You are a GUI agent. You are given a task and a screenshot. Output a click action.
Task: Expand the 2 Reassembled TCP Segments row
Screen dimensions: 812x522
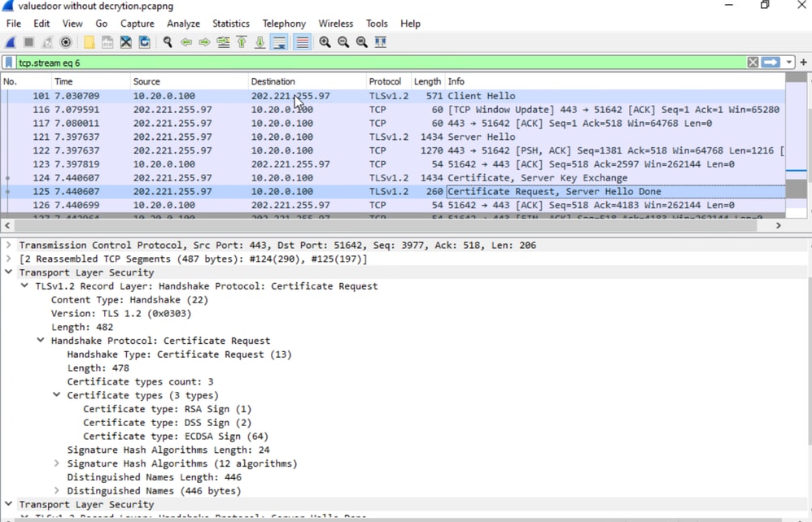[8, 259]
